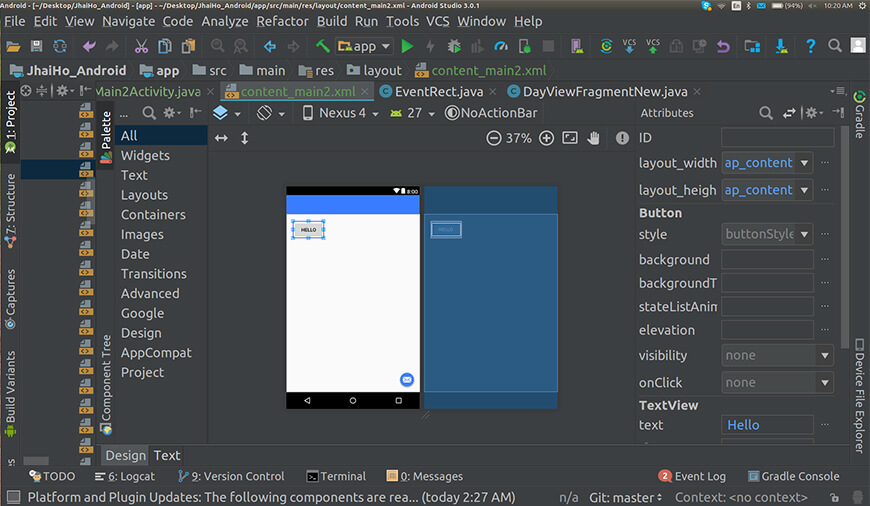The width and height of the screenshot is (870, 506).
Task: Open the Attributes panel gear settings
Action: (813, 113)
